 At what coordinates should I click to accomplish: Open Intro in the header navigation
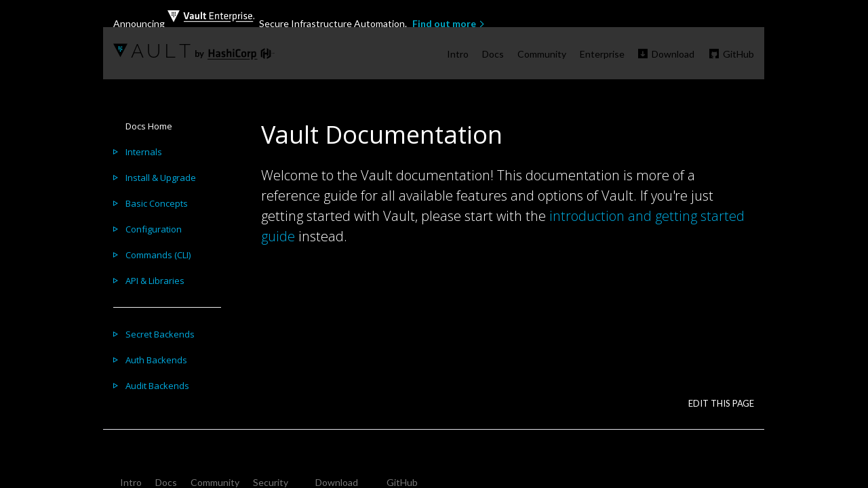458,54
